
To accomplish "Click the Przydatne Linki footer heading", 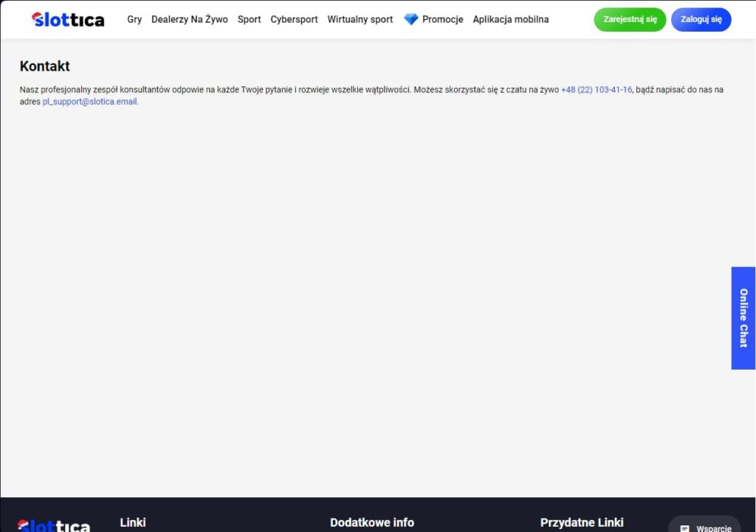I will [582, 522].
